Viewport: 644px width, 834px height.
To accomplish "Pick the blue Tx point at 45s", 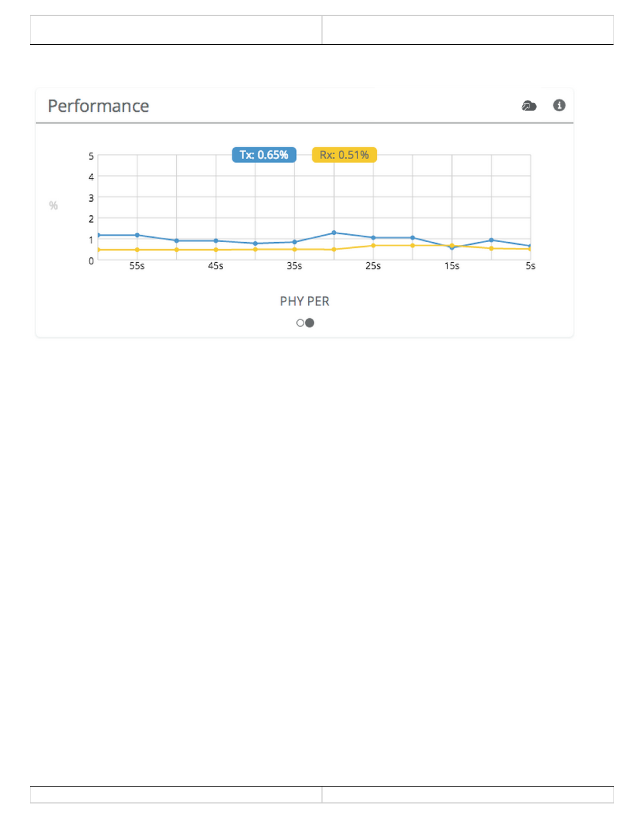I will (216, 241).
